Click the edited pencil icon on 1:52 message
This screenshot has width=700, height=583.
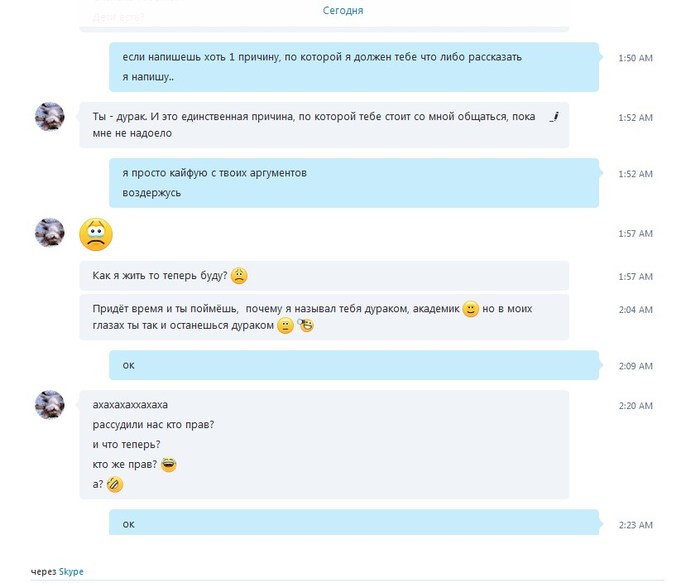tap(554, 117)
